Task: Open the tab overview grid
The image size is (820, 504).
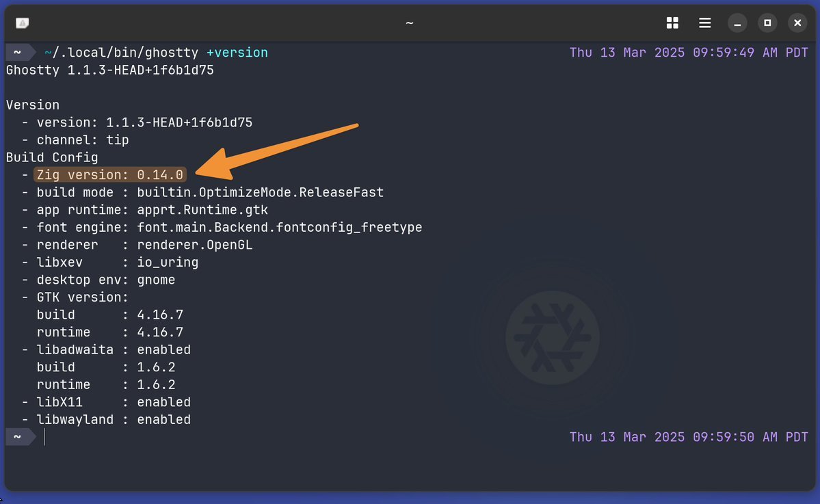Action: (x=672, y=23)
